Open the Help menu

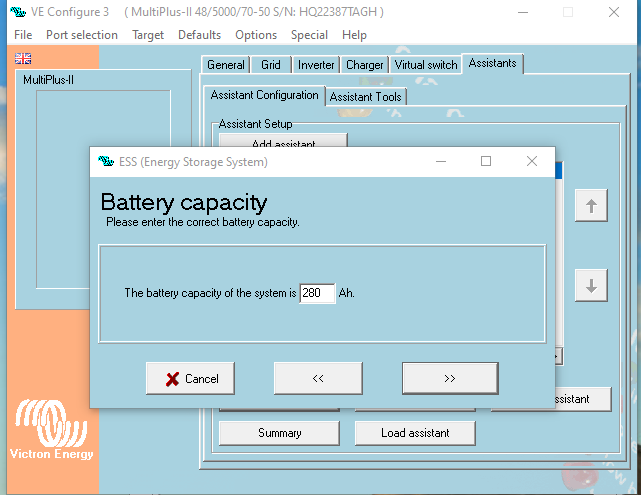[x=354, y=35]
